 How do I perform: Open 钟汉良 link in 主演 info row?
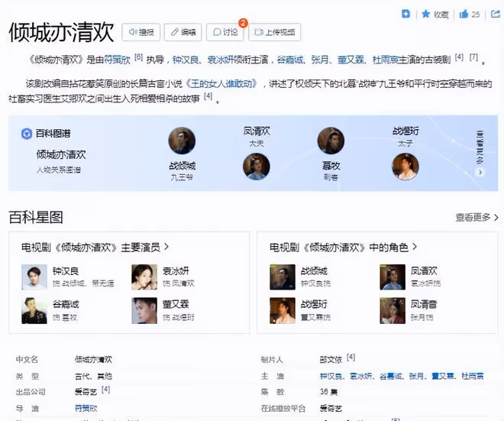pyautogui.click(x=331, y=376)
